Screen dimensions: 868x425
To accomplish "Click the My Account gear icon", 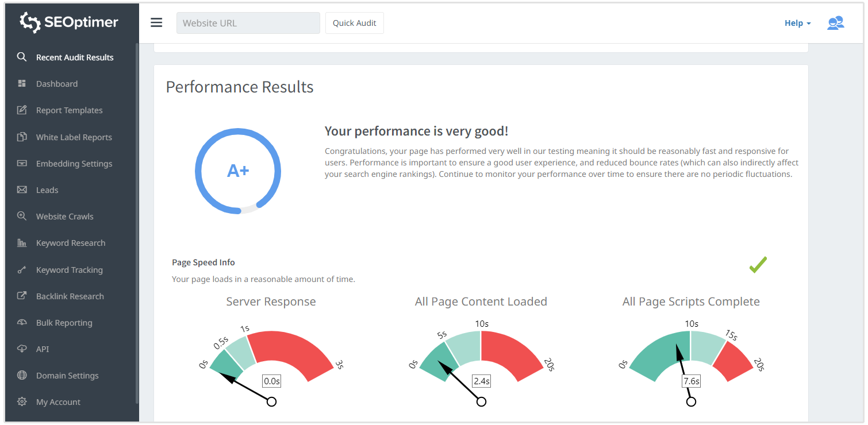I will (x=22, y=401).
